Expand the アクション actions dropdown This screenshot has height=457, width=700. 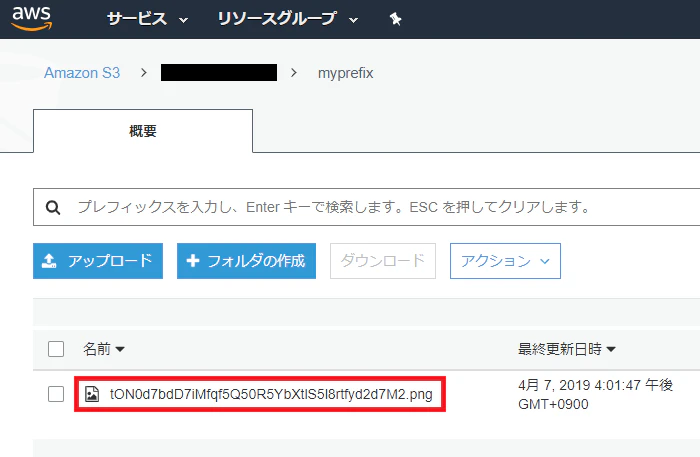coord(505,261)
